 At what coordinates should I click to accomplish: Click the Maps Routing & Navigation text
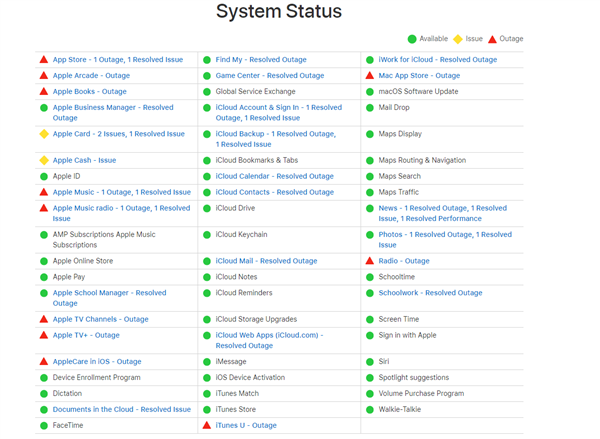422,160
